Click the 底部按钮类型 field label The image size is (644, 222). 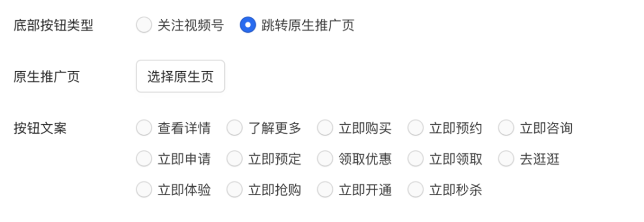tap(54, 26)
